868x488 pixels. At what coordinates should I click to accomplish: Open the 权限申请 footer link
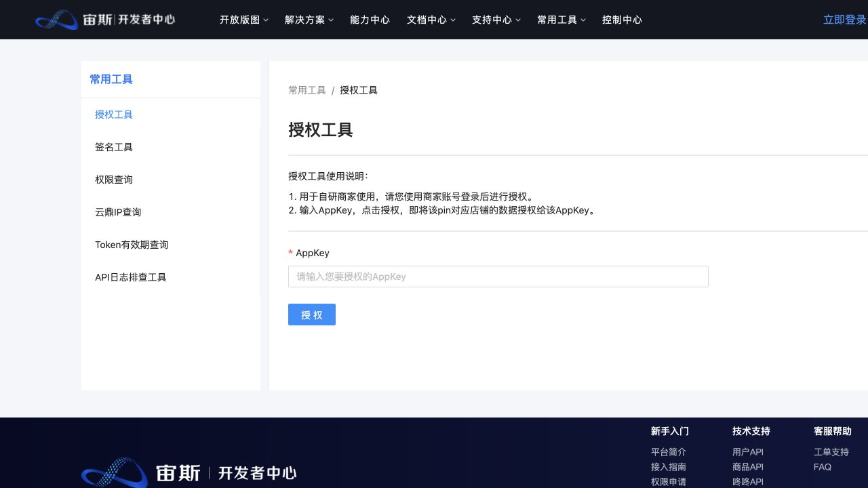[669, 482]
